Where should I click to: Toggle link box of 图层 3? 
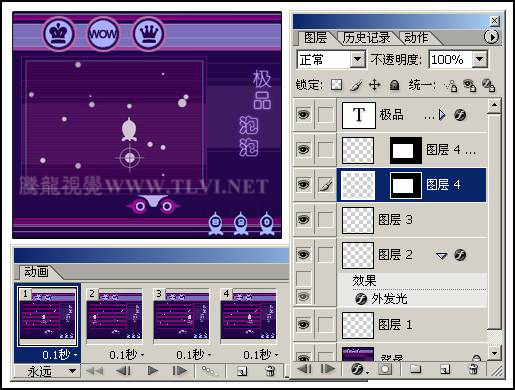tap(325, 220)
